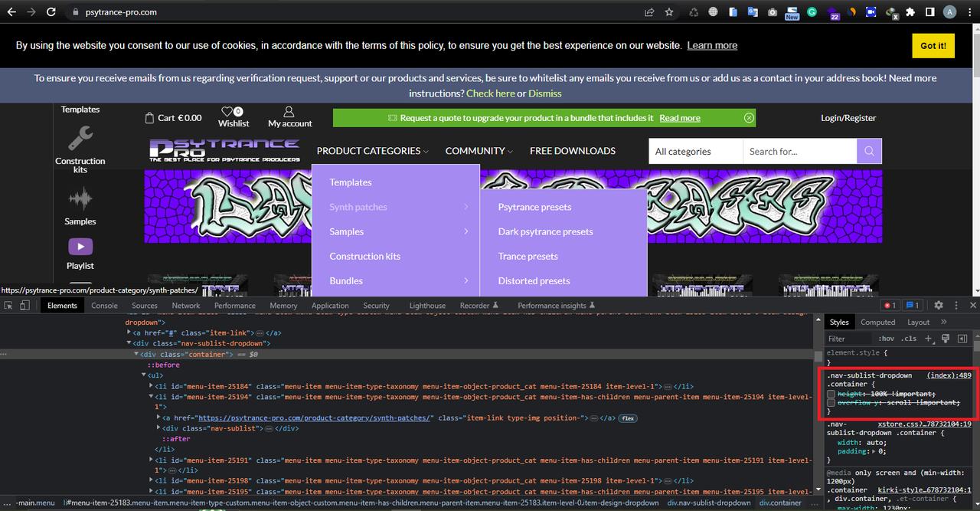Toggle the DevTools device toolbar icon
The height and width of the screenshot is (511, 980).
coord(24,305)
